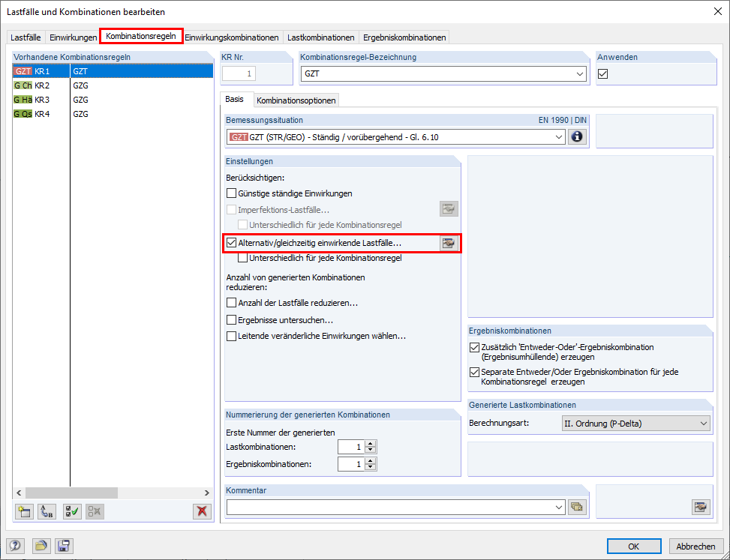
Task: Click the rename combination rule icon
Action: click(47, 511)
